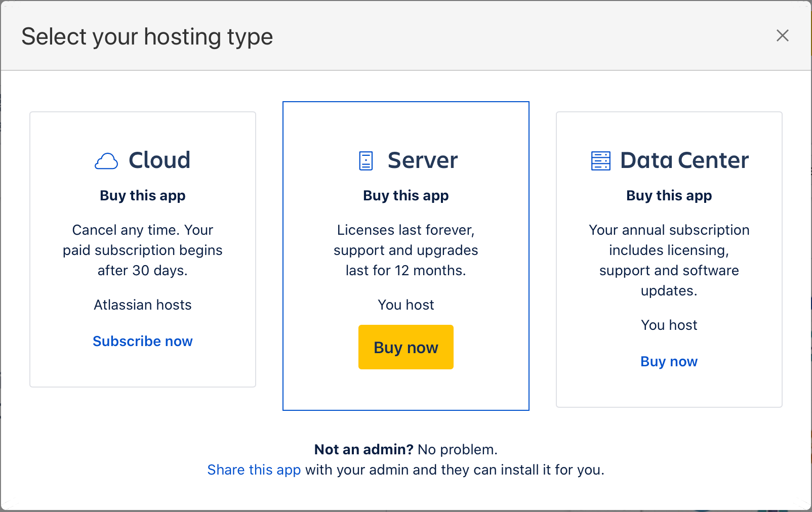This screenshot has height=512, width=812.
Task: Click the Buy now link under Data Center
Action: (669, 361)
